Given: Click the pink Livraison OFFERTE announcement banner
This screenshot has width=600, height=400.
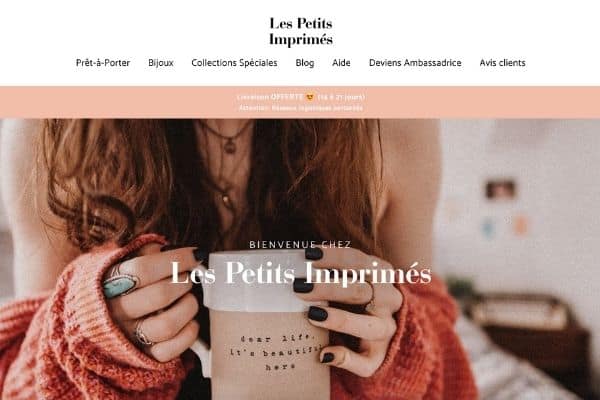Looking at the screenshot, I should pos(300,102).
